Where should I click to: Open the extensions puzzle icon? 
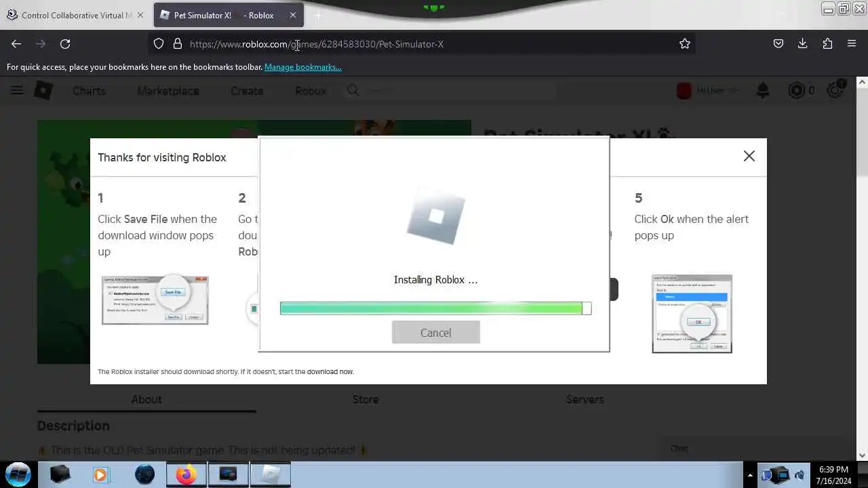click(x=827, y=44)
